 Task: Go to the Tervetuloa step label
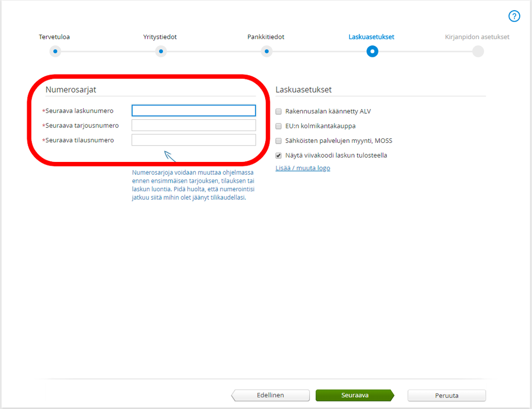click(54, 37)
